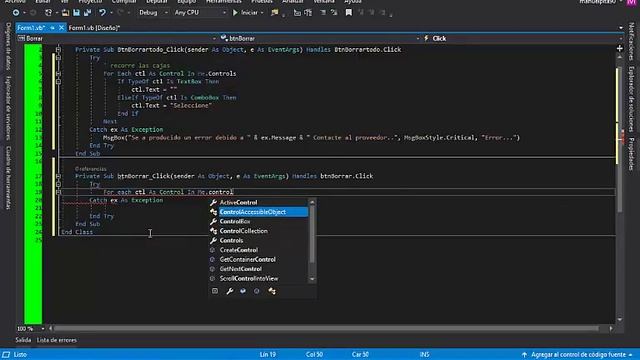This screenshot has width=640, height=360.
Task: Click the bookmark toggle icon in the toolbar
Action: click(x=349, y=13)
